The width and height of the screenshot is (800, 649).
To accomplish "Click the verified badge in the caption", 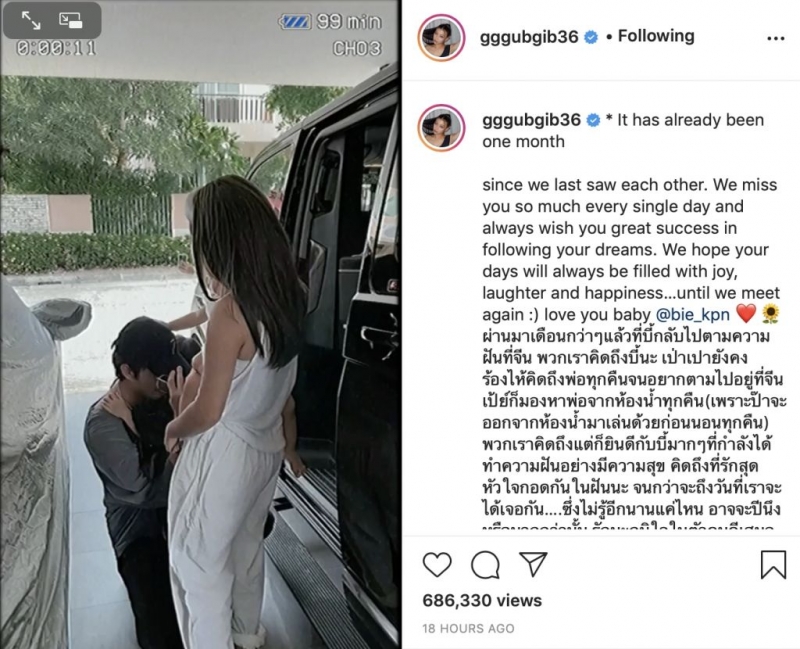I will (x=593, y=120).
